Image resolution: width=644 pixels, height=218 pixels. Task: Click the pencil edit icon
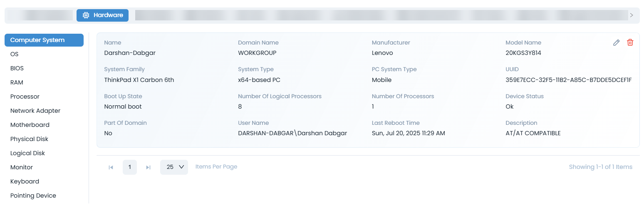tap(617, 42)
